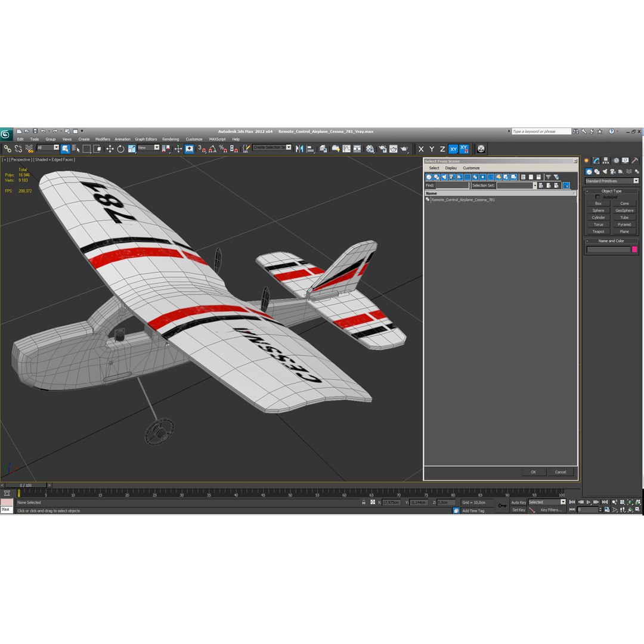Image resolution: width=644 pixels, height=644 pixels.
Task: Open the Material Editor icon
Action: [370, 148]
